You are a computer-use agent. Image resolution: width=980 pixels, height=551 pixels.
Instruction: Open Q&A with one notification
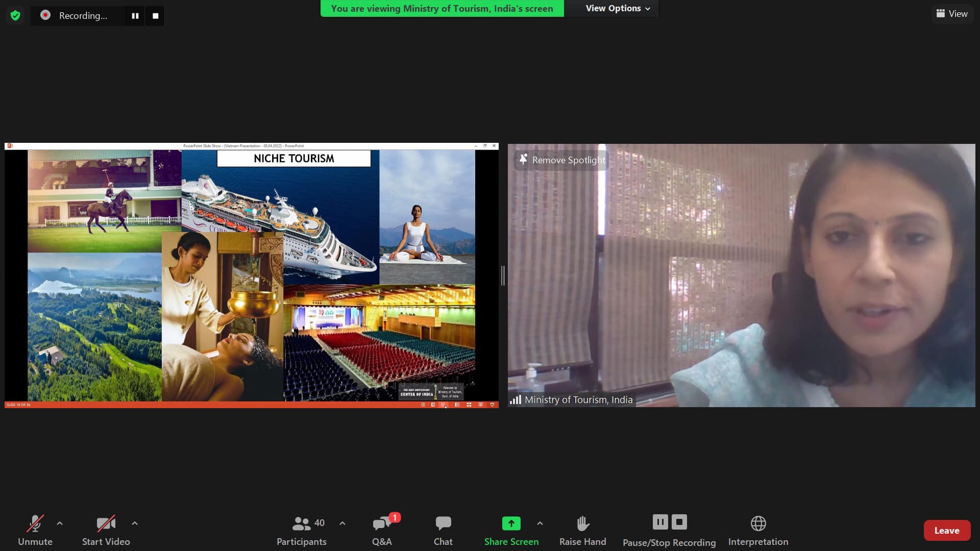pyautogui.click(x=382, y=530)
